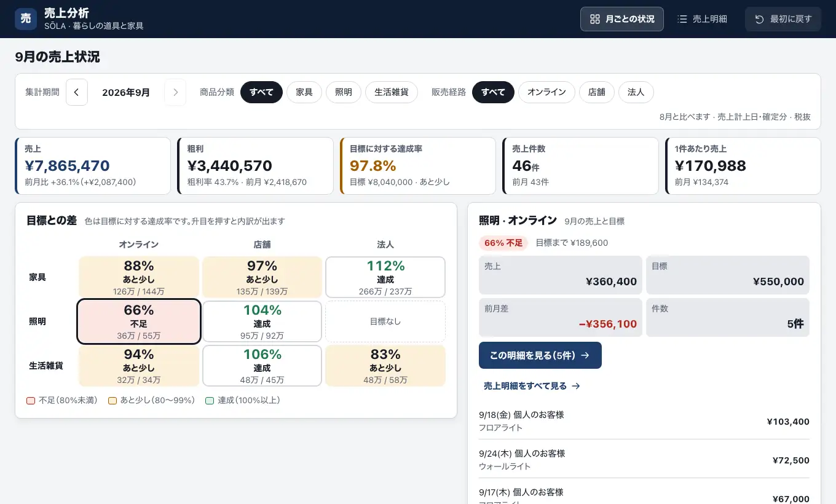Go to the next month with right chevron
836x504 pixels.
175,92
